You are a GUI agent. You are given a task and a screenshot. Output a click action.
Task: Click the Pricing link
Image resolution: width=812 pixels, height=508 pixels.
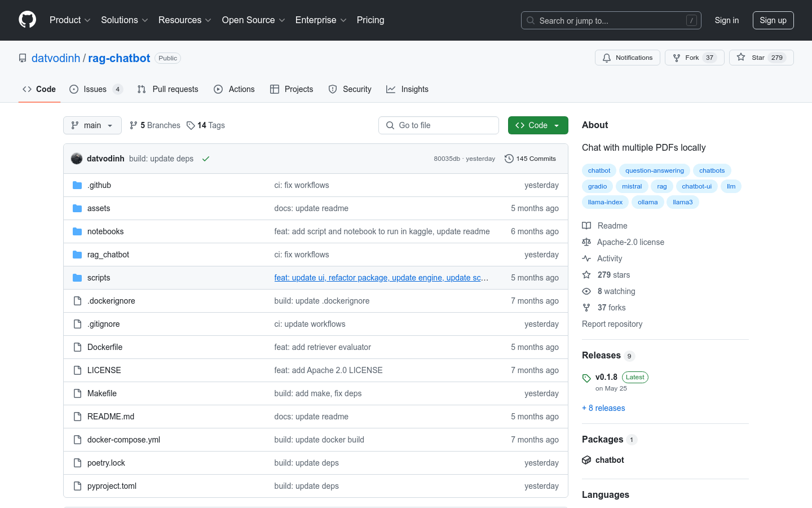click(370, 20)
